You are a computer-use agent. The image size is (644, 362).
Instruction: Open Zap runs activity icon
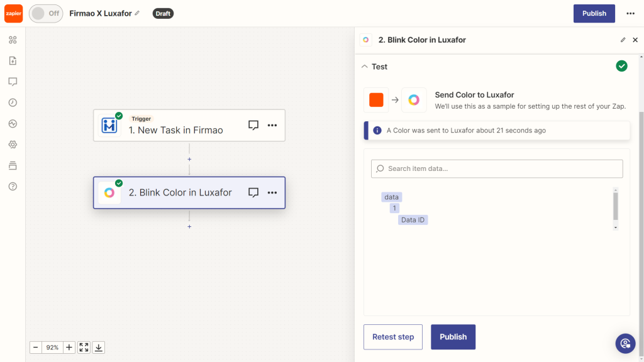coord(13,123)
